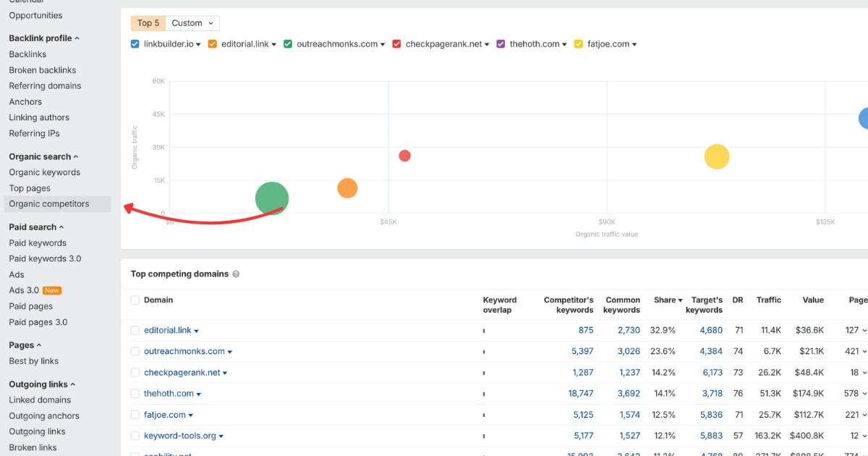Image resolution: width=868 pixels, height=456 pixels.
Task: View common keywords count for thehoth.com
Action: [x=628, y=393]
